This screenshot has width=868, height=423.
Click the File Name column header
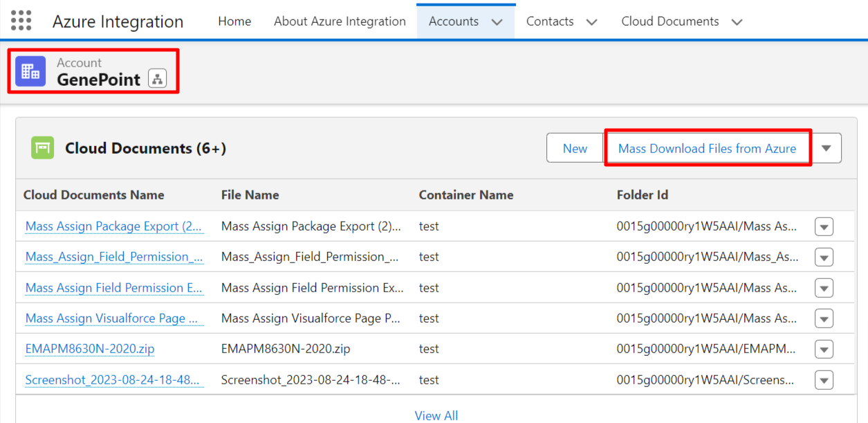250,195
